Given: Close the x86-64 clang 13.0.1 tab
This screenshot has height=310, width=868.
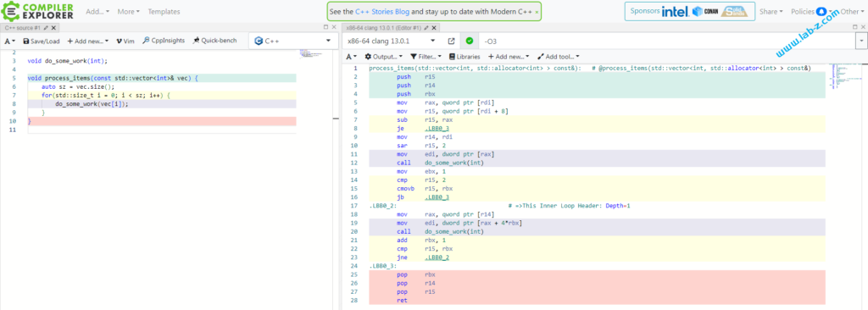Looking at the screenshot, I should coord(435,27).
